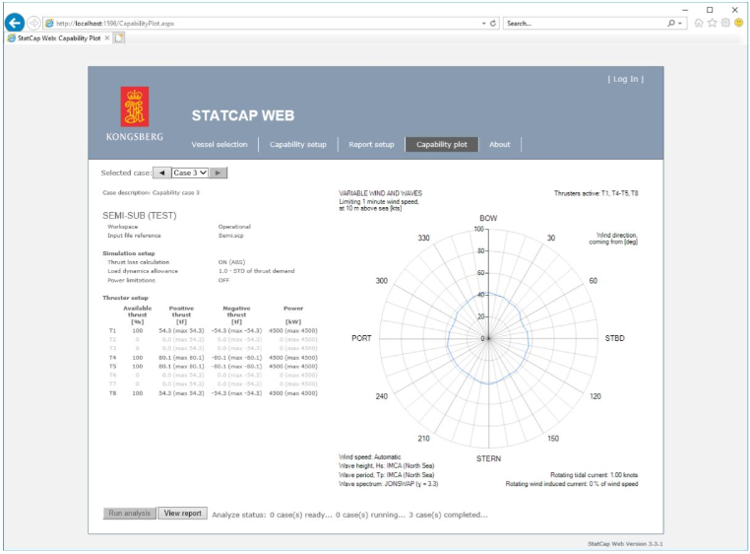The height and width of the screenshot is (554, 750).
Task: Click 'Rotating tidal current: 1.00 knots' text
Action: coord(594,475)
